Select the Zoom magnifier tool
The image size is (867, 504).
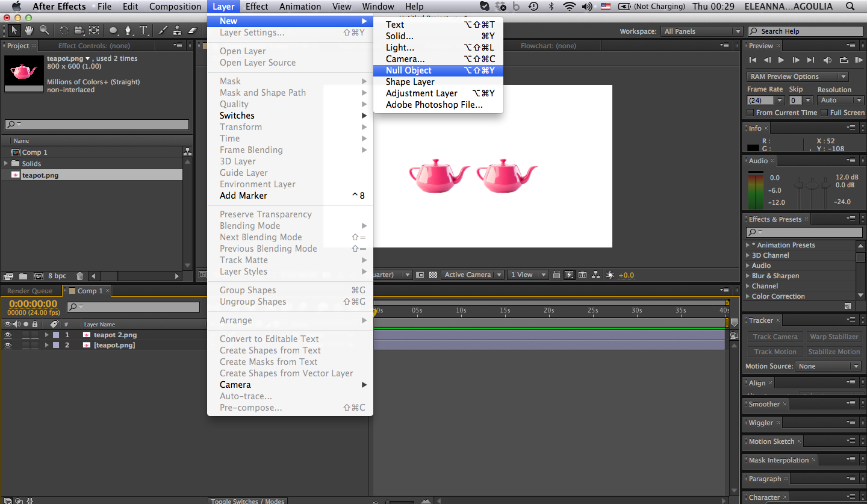click(44, 30)
